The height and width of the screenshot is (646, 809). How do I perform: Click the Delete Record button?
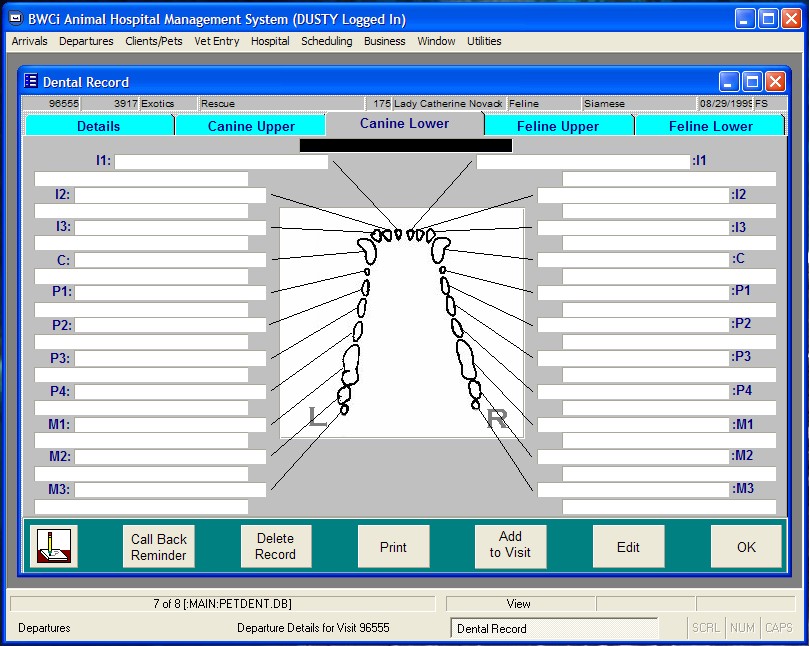pyautogui.click(x=276, y=546)
